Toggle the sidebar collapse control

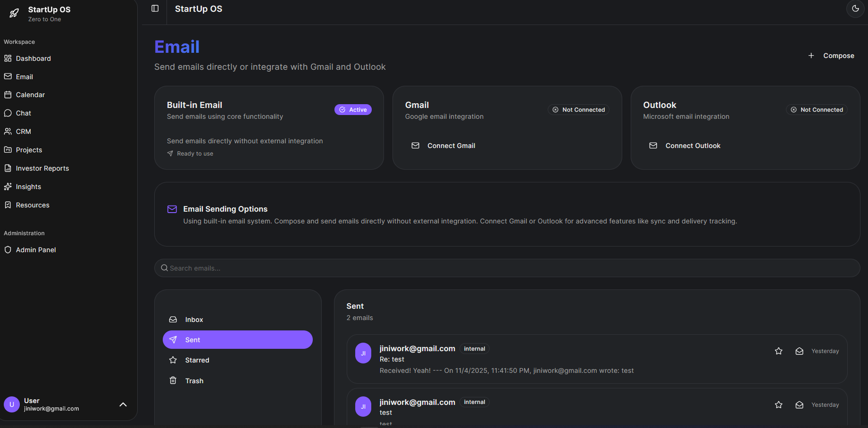click(x=154, y=8)
